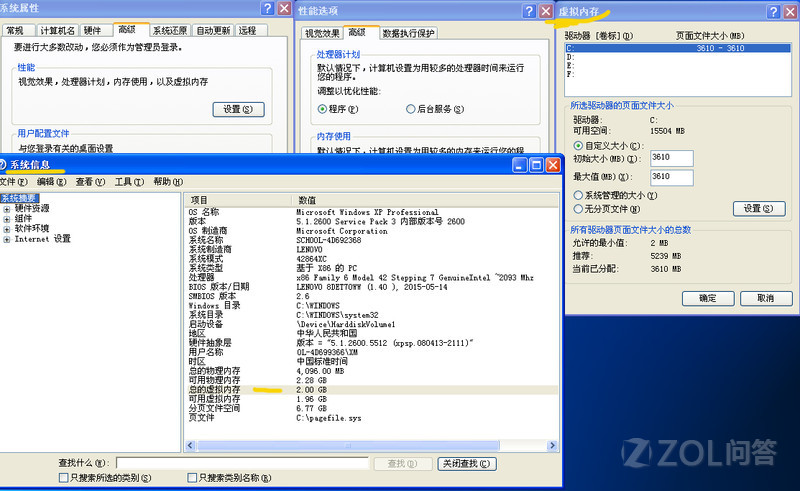Select the 总的物理内存 row

pyautogui.click(x=371, y=371)
